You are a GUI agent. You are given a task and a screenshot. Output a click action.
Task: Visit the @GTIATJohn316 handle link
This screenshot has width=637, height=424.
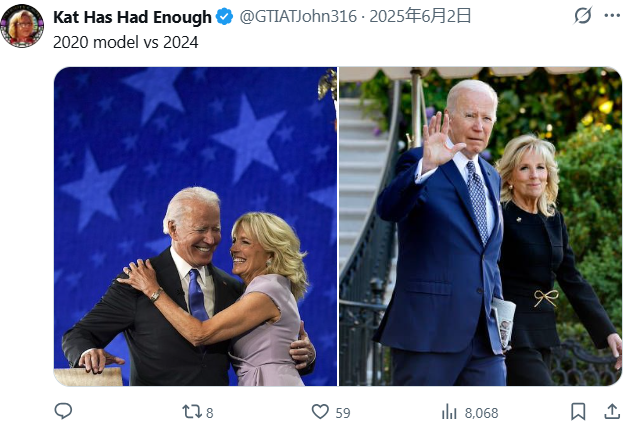click(x=295, y=17)
